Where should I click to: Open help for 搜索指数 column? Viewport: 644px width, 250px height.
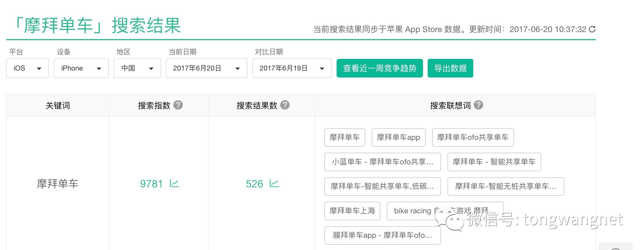(x=178, y=105)
